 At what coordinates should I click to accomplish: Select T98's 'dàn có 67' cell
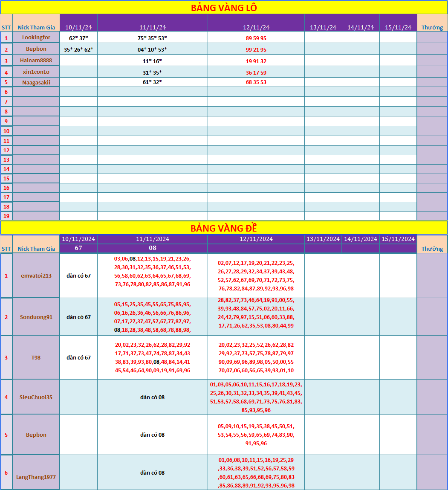78,357
